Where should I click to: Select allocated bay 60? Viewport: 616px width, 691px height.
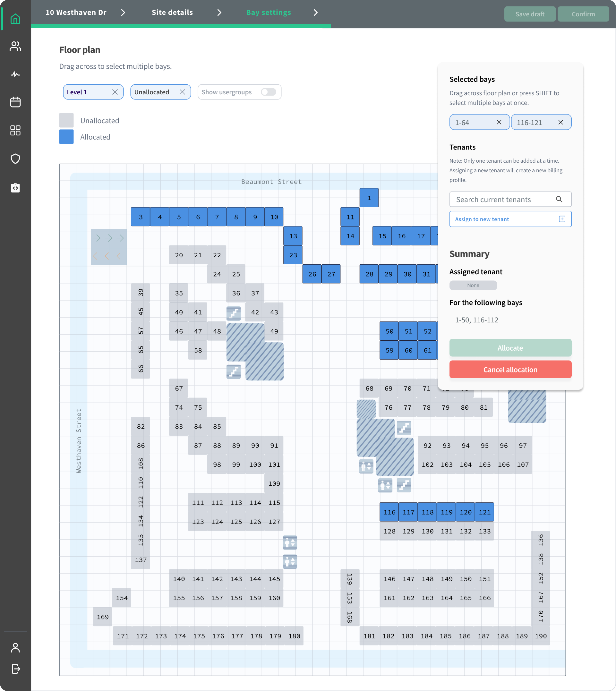click(408, 350)
